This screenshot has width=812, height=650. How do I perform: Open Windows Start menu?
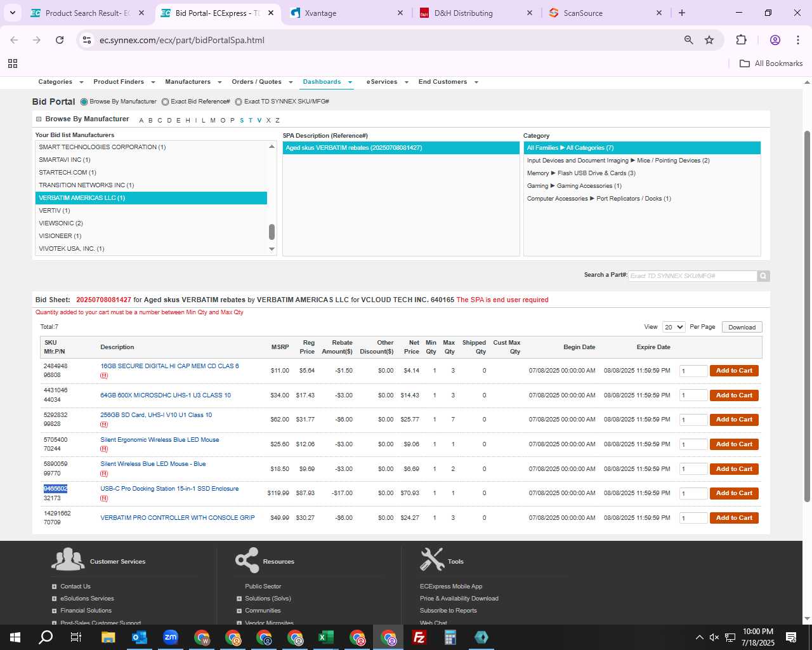[x=15, y=637]
